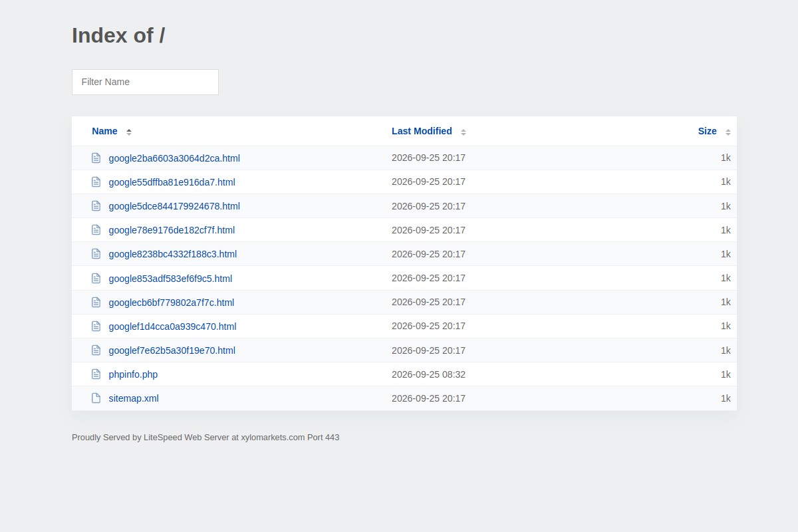This screenshot has height=532, width=798.
Task: Sort listing by Size header
Action: tap(707, 131)
